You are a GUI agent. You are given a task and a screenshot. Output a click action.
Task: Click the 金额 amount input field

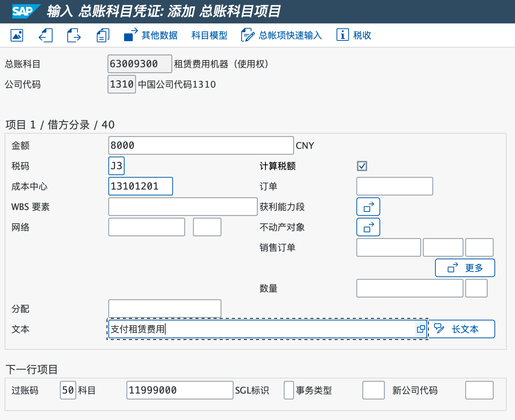(x=201, y=145)
